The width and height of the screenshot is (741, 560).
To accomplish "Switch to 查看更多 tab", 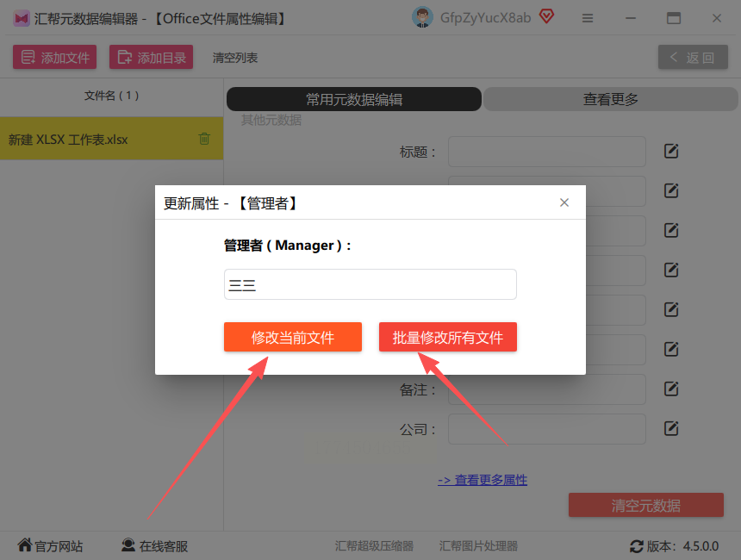I will (x=611, y=99).
